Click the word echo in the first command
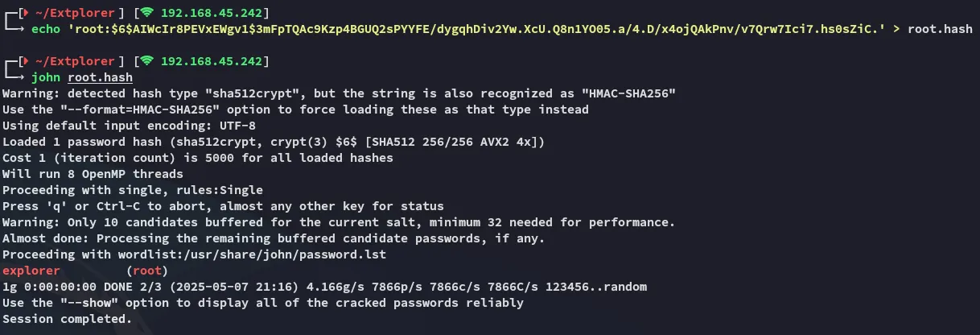Image resolution: width=980 pixels, height=335 pixels. point(44,29)
